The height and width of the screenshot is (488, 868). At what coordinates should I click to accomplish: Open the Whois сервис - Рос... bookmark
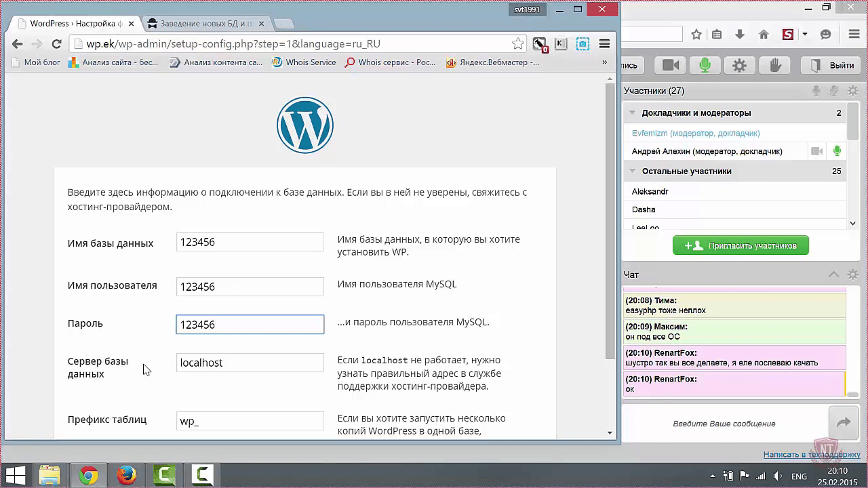tap(390, 62)
